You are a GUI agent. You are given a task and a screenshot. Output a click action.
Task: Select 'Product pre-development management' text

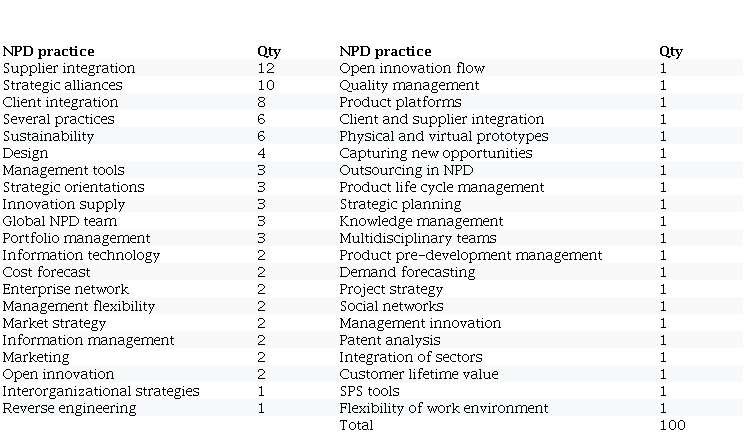click(x=471, y=255)
